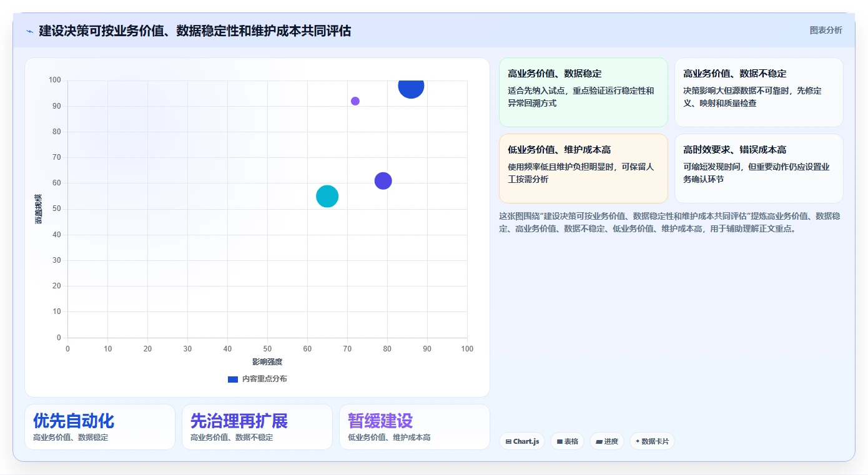Click the 优先自动化 stat card

pos(100,427)
